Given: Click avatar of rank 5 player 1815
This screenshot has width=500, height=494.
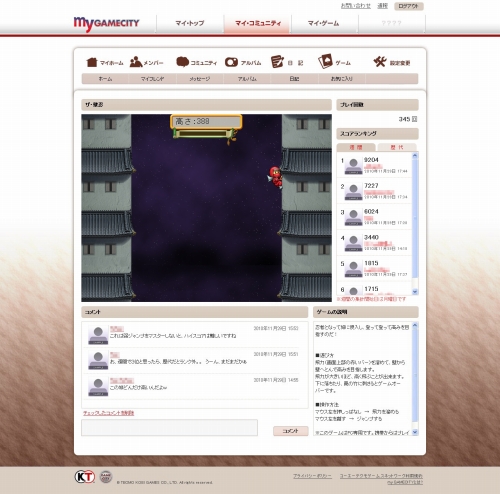Looking at the screenshot, I should (x=353, y=269).
